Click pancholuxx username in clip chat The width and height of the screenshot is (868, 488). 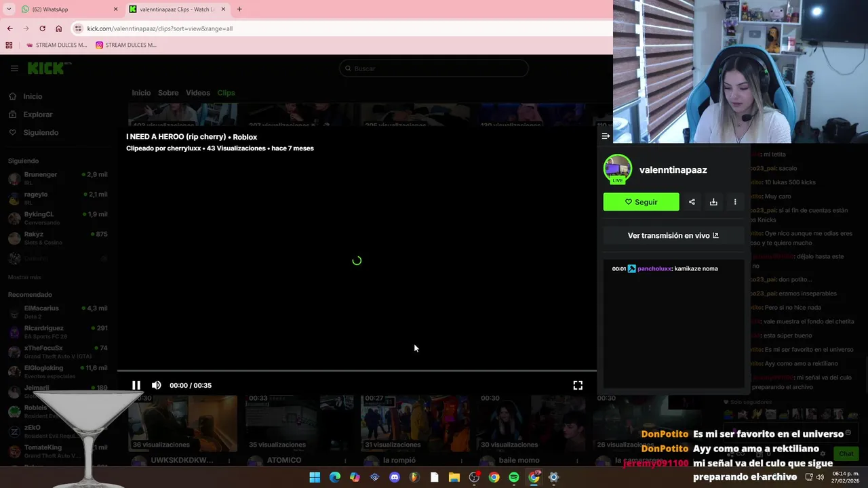654,268
